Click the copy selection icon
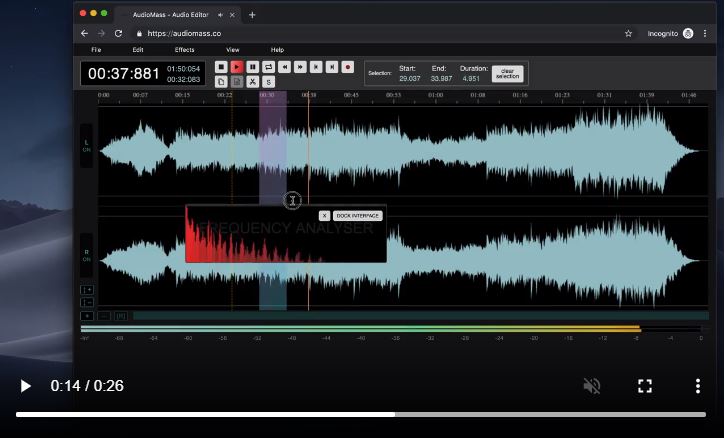725x438 pixels. pos(221,82)
